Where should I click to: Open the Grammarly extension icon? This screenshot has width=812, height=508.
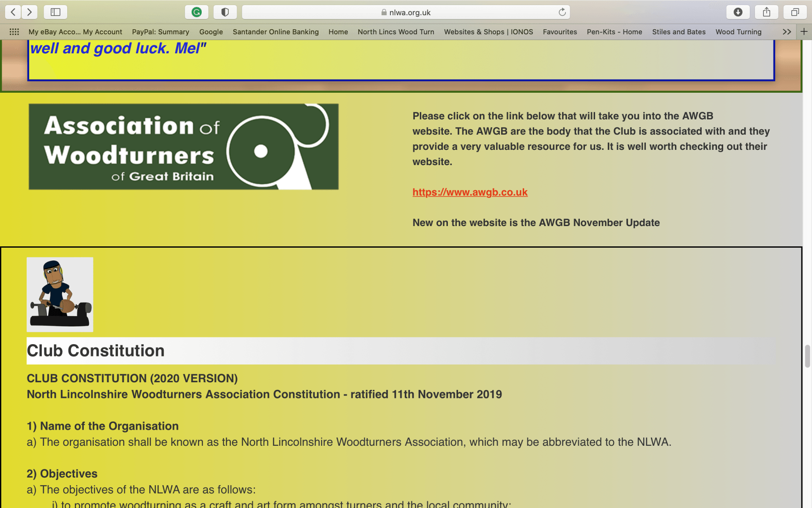197,12
